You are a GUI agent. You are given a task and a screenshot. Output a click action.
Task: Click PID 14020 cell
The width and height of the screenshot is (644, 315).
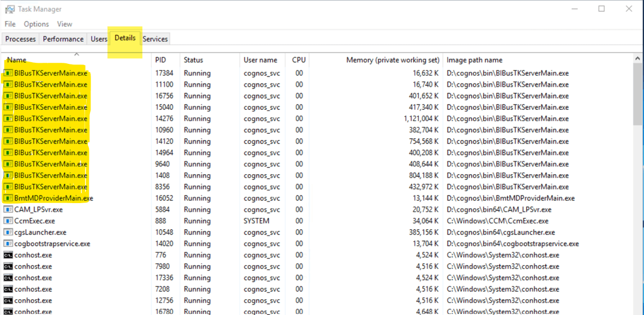164,243
